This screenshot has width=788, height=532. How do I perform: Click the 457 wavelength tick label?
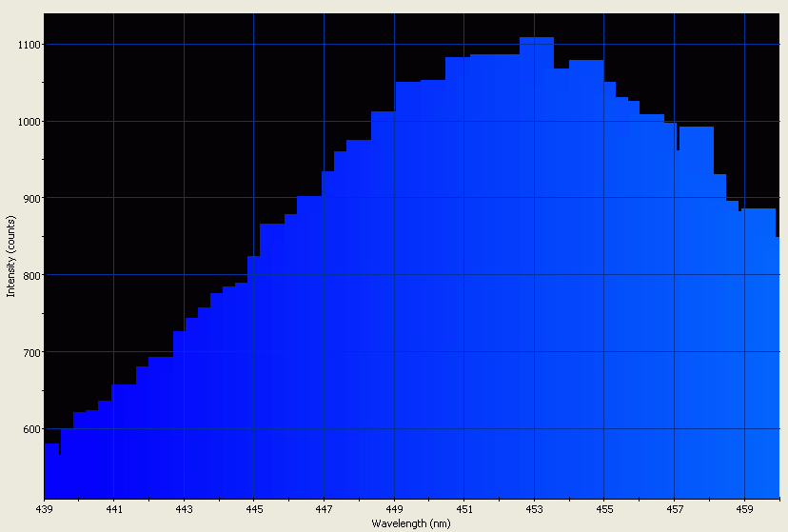click(x=675, y=509)
